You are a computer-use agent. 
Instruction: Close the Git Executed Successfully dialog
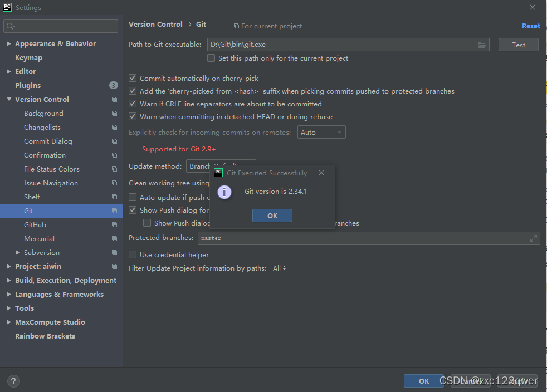tap(321, 173)
